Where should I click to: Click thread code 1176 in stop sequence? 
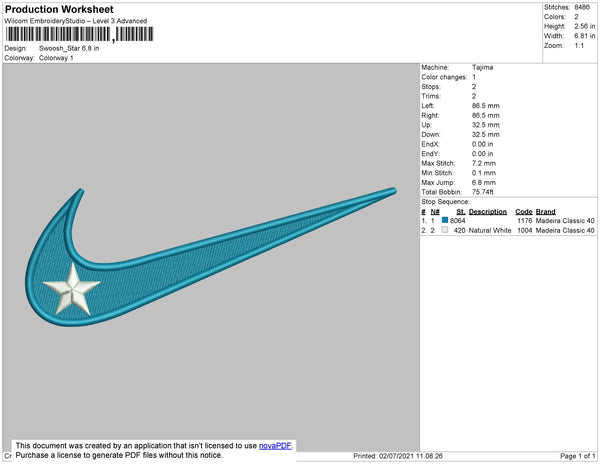[x=525, y=221]
